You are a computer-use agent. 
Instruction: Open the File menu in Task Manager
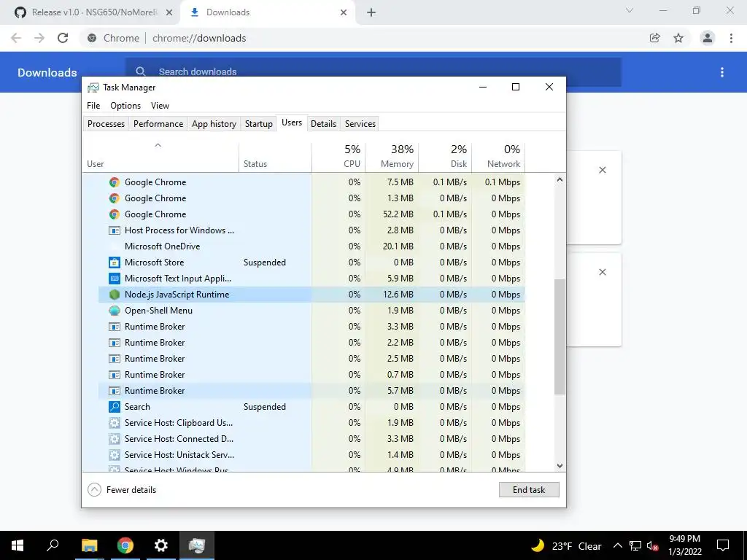point(93,106)
